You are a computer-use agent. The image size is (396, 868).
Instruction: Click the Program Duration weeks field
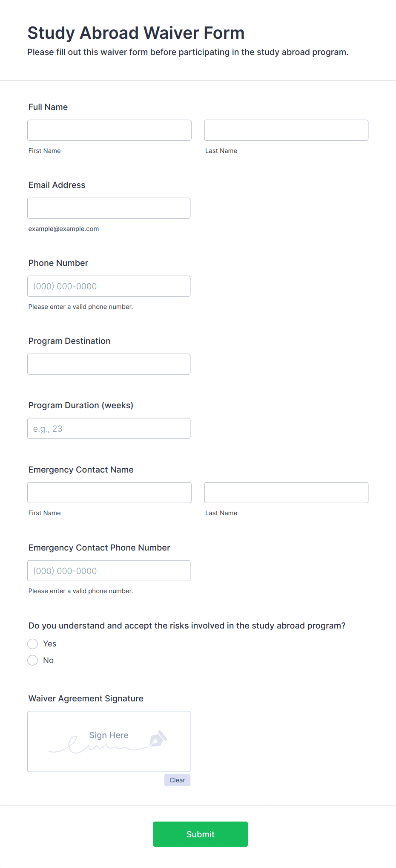pyautogui.click(x=109, y=428)
